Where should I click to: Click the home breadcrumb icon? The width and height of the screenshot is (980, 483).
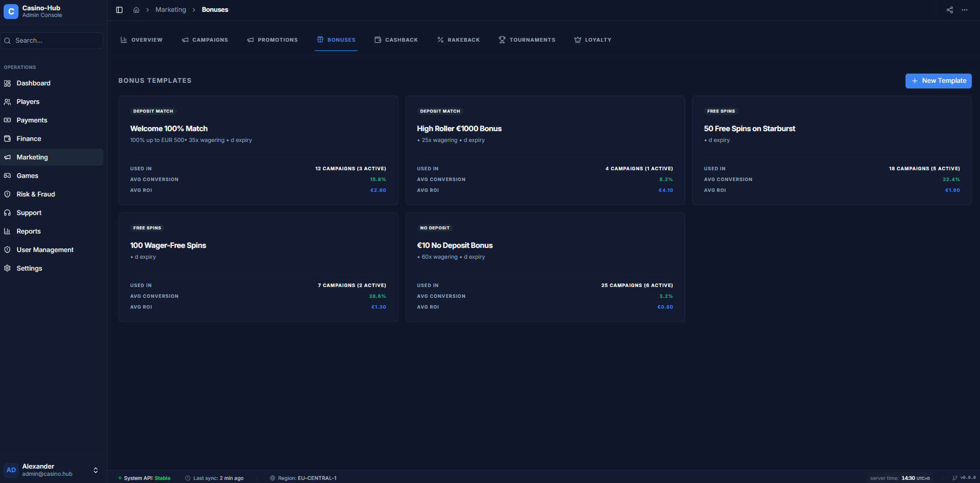[136, 10]
